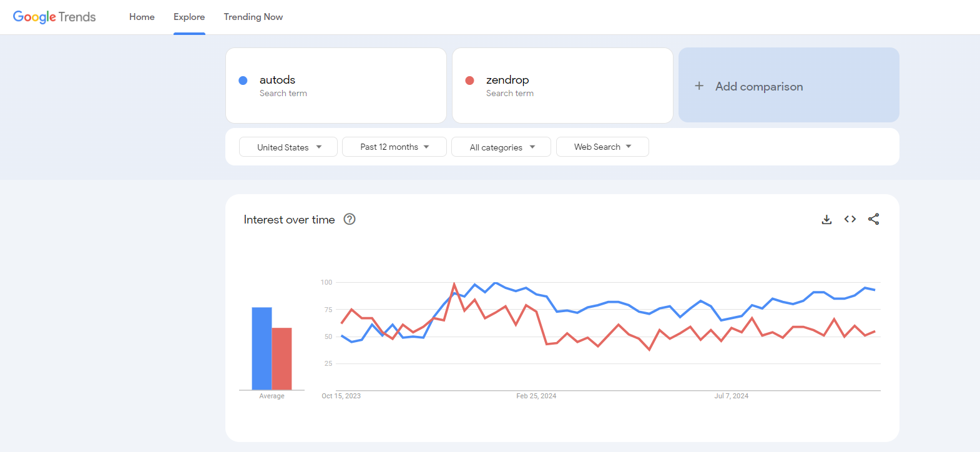Download the Interest over time CSV

click(826, 219)
